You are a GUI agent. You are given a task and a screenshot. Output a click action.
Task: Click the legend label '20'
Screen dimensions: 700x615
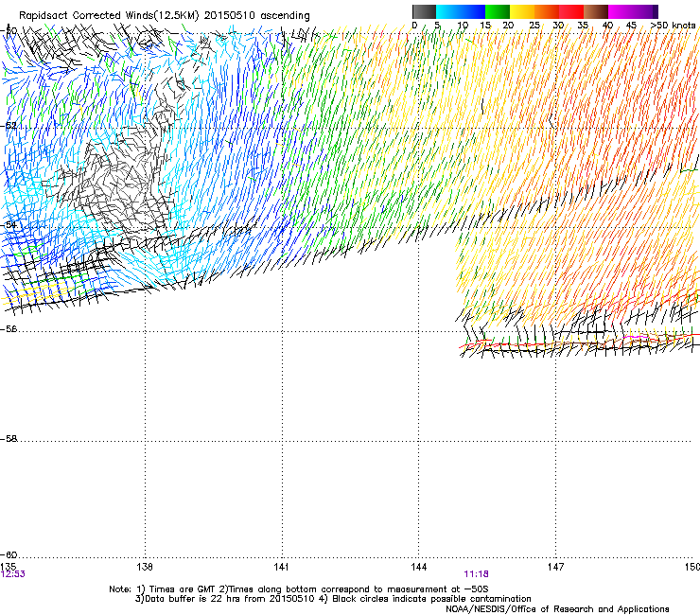click(508, 26)
